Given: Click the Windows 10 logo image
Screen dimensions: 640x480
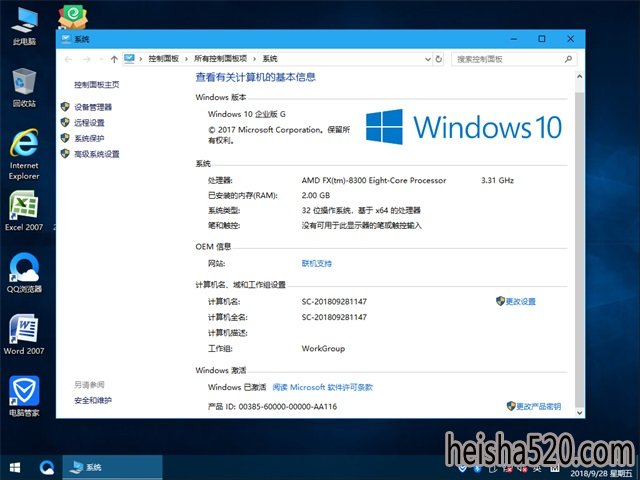Looking at the screenshot, I should click(464, 127).
